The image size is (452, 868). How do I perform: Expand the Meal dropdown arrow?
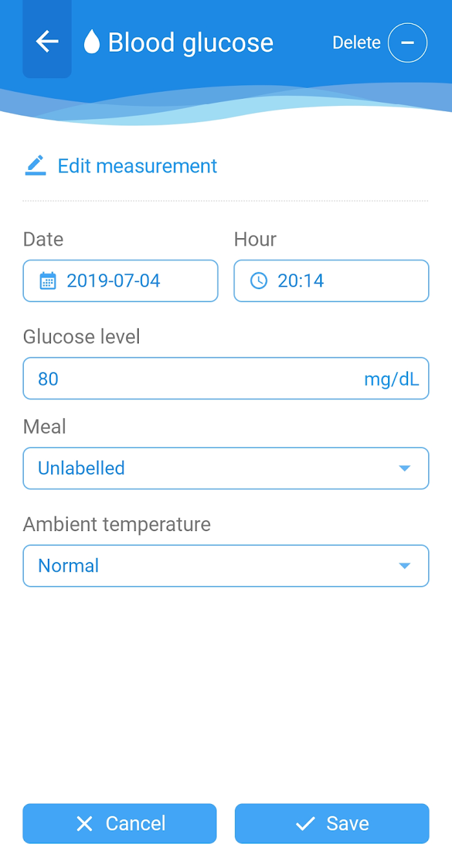click(404, 468)
